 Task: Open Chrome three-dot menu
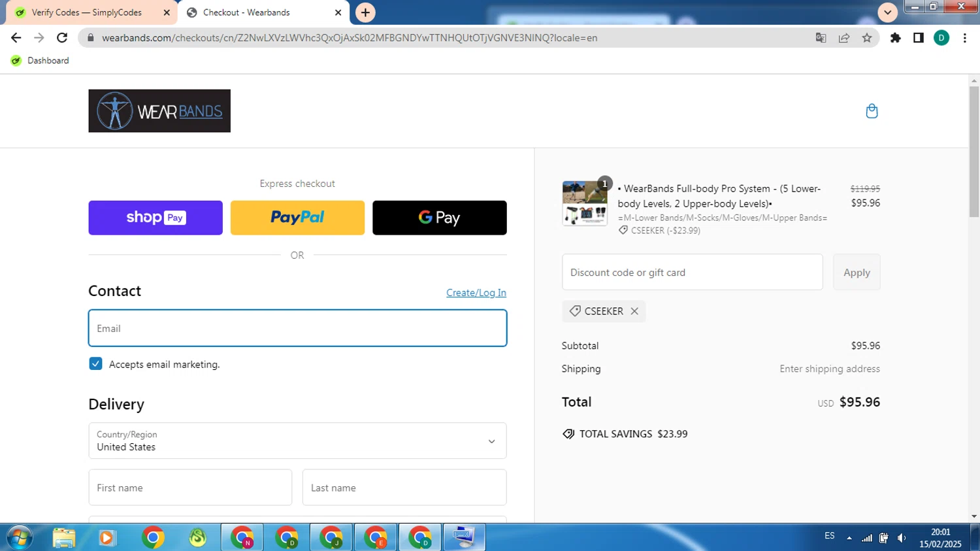point(965,38)
